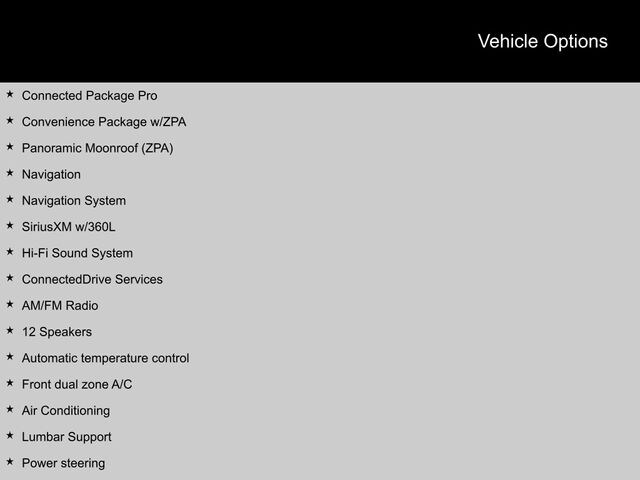Click the Navigation System list item
640x480 pixels.
click(x=74, y=201)
